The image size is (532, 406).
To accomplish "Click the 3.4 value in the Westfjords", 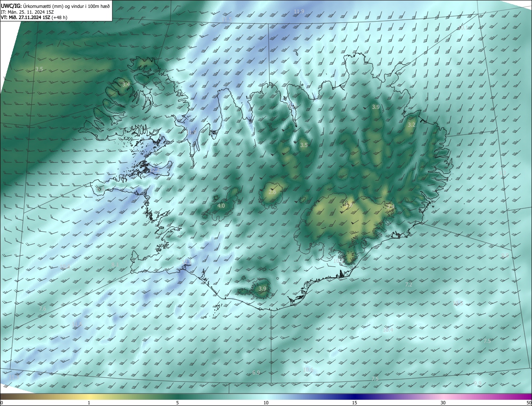I will point(126,84).
